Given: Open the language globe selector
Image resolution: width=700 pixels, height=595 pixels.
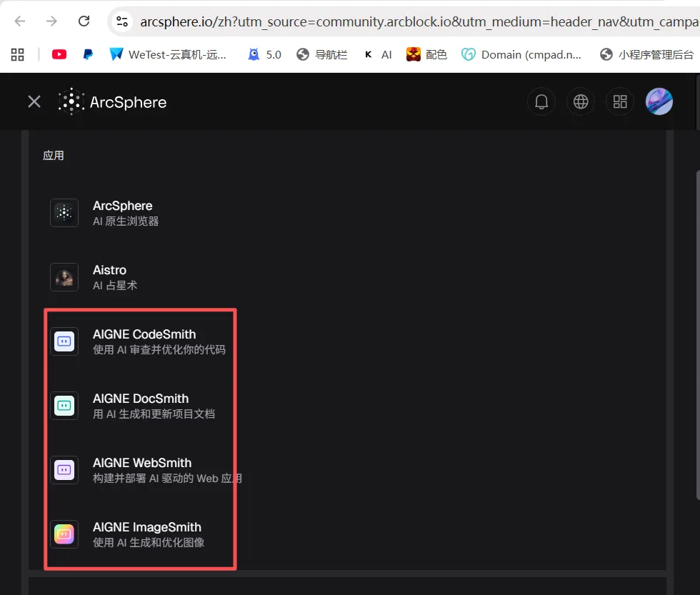Looking at the screenshot, I should coord(580,101).
